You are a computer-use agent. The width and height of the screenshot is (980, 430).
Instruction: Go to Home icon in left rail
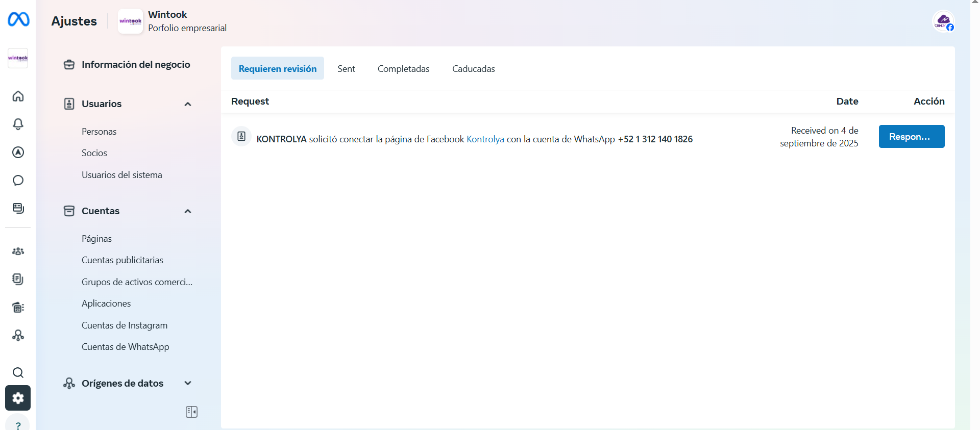coord(18,96)
